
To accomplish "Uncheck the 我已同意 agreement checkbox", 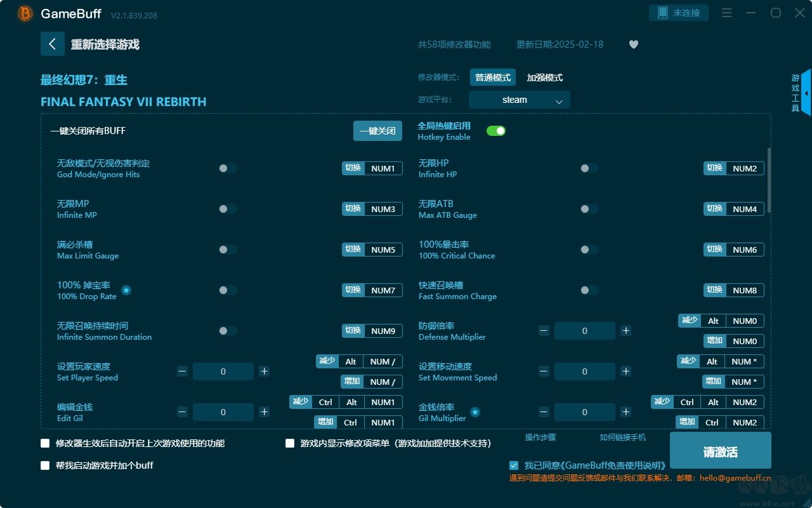I will click(514, 465).
